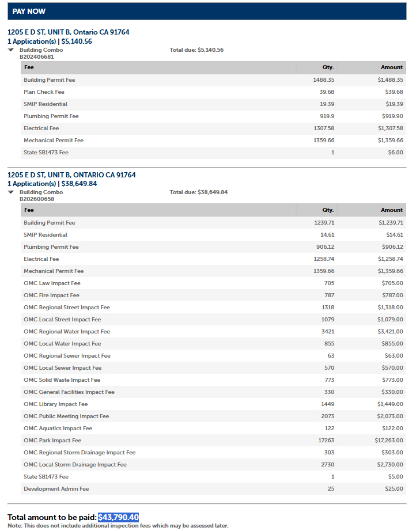Select the uppercase ONTARIO CA 91764 address heading
The width and height of the screenshot is (420, 531).
tap(71, 175)
